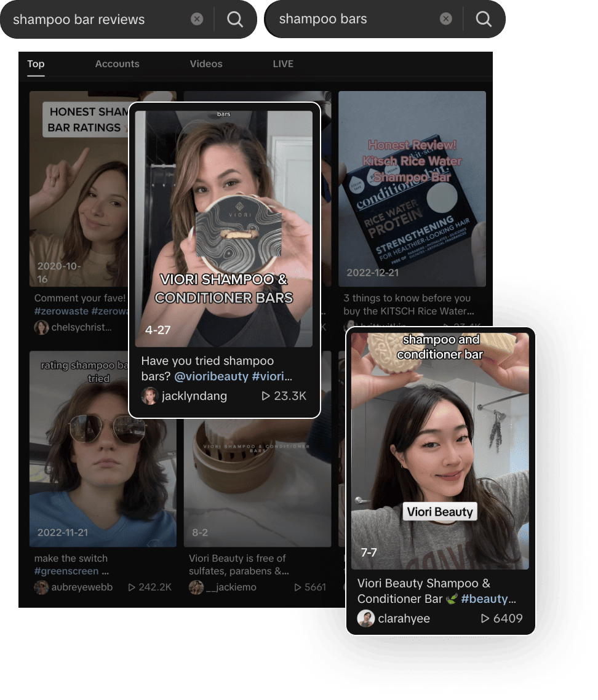
Task: Open the 8-2 Viori bamboo holder video
Action: point(257,482)
